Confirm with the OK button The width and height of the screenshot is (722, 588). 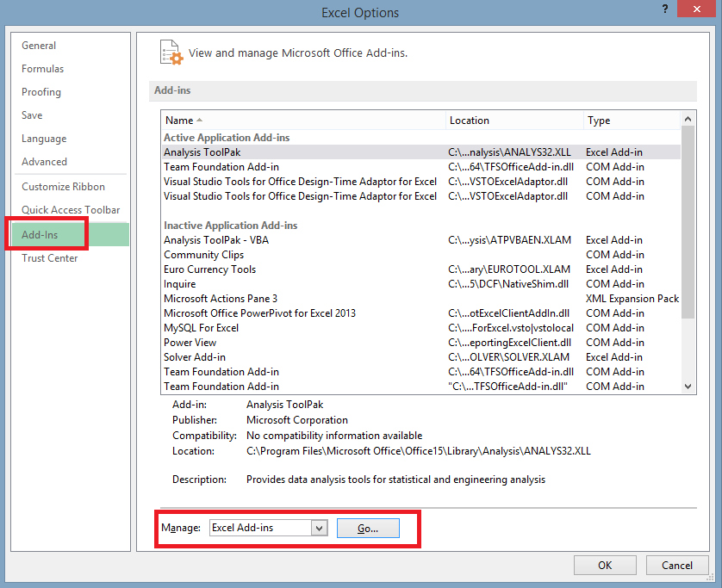point(605,565)
